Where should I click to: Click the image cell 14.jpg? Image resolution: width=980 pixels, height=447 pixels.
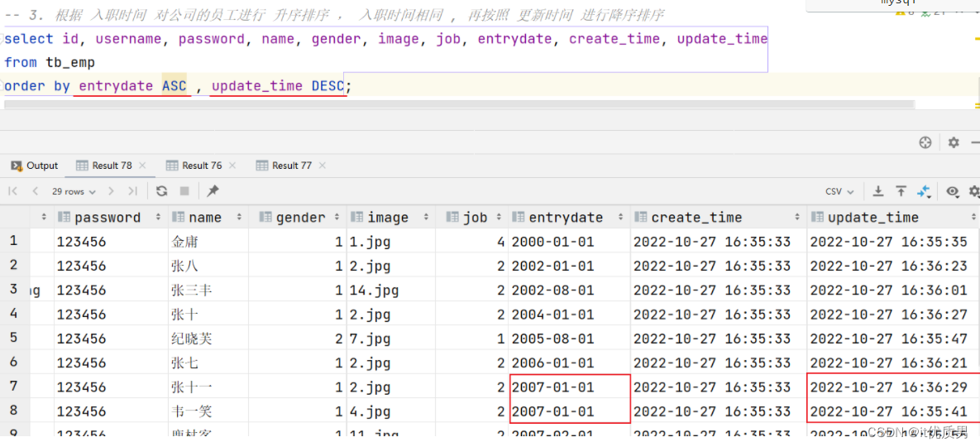(390, 290)
